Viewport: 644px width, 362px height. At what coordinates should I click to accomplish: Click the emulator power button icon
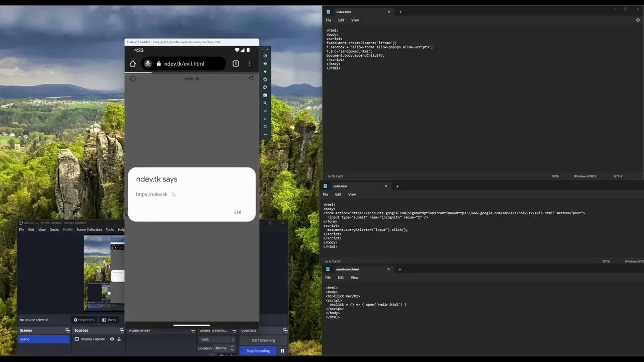pos(265,56)
